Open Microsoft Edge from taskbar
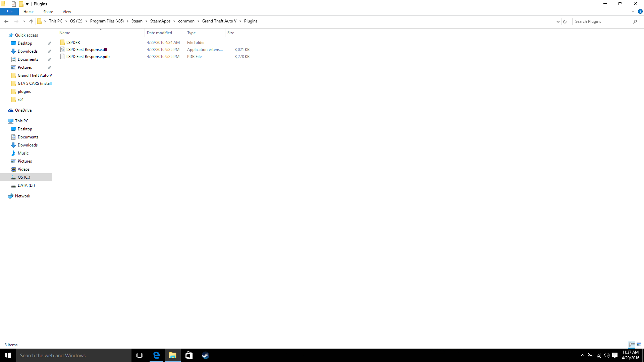 point(156,355)
